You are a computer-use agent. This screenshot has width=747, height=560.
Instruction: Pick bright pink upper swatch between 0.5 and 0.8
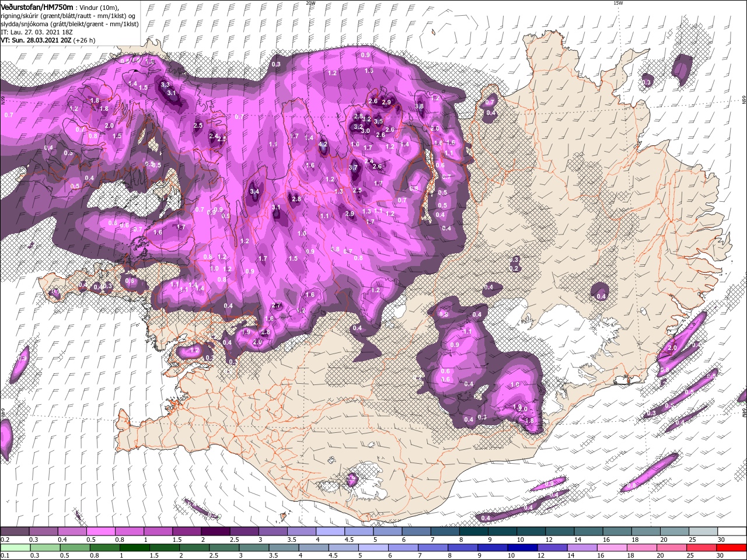tap(100, 531)
